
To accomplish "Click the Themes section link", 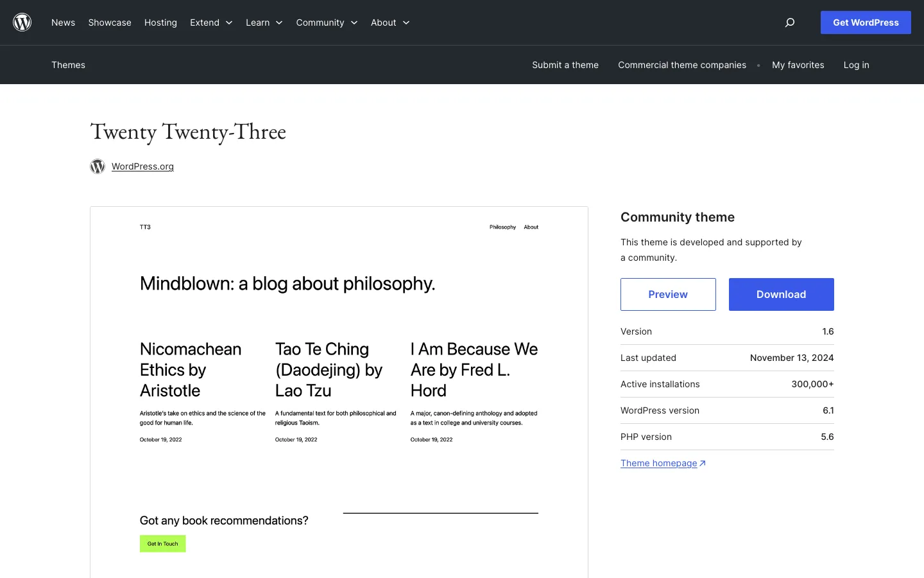I will coord(68,65).
